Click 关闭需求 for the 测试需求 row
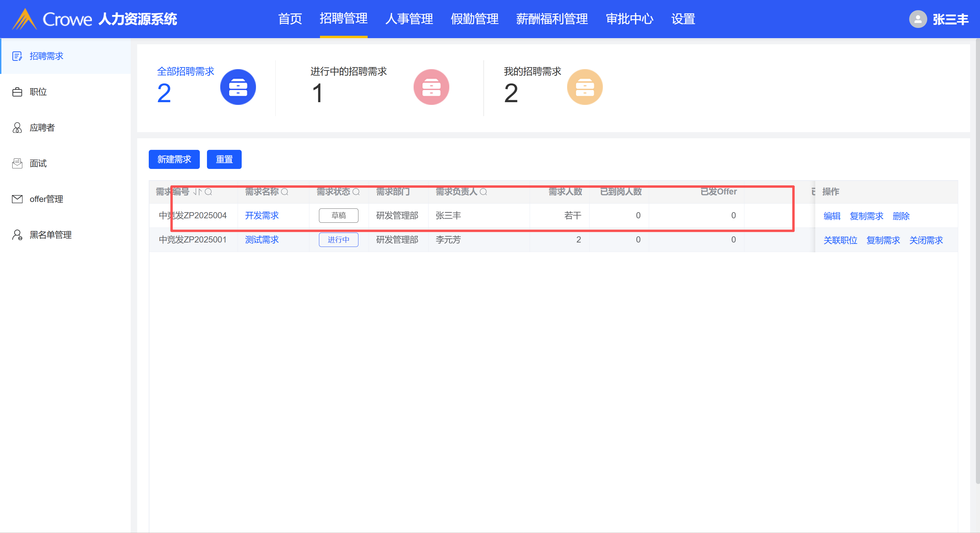 [926, 240]
